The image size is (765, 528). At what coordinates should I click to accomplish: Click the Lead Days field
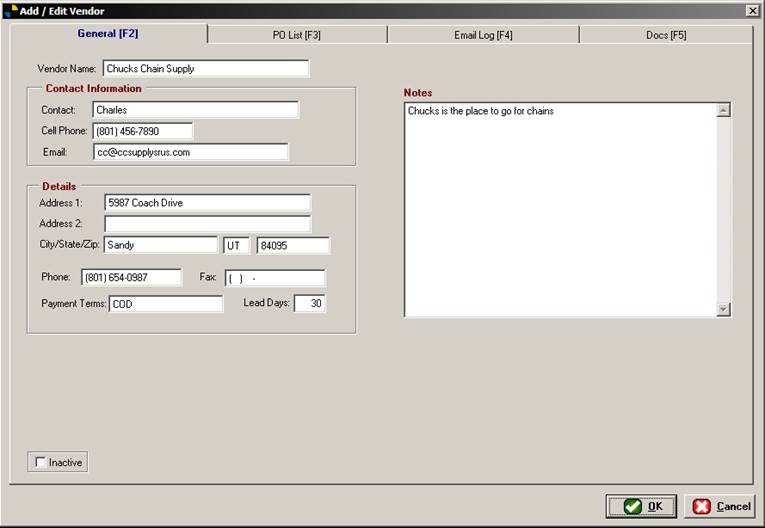[x=310, y=304]
